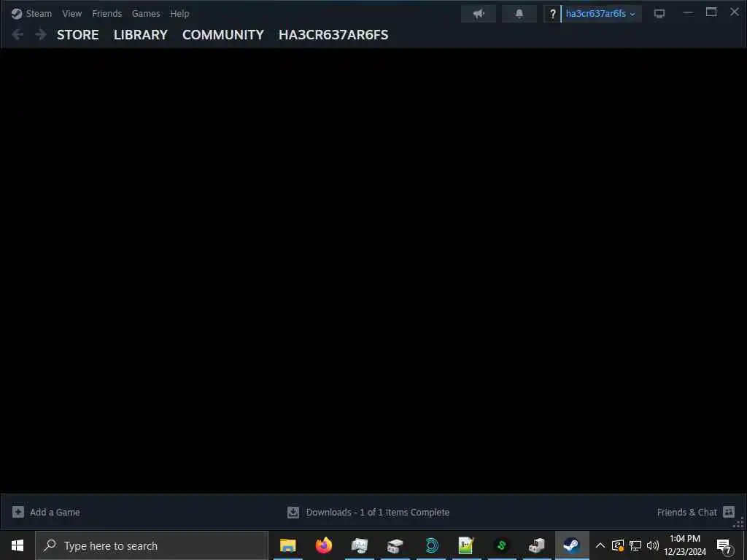Viewport: 747px width, 560px height.
Task: Go to the STORE tab
Action: click(77, 35)
